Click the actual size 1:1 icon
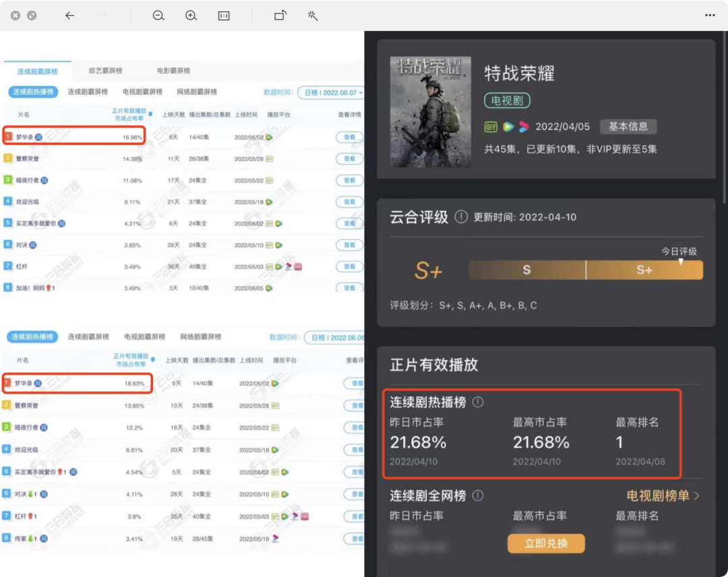The image size is (728, 577). point(224,16)
